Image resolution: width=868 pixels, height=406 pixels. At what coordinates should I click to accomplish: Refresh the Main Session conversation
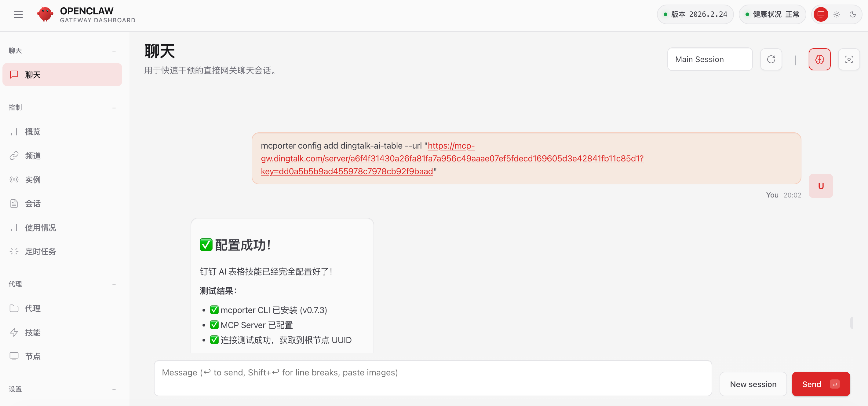[771, 59]
